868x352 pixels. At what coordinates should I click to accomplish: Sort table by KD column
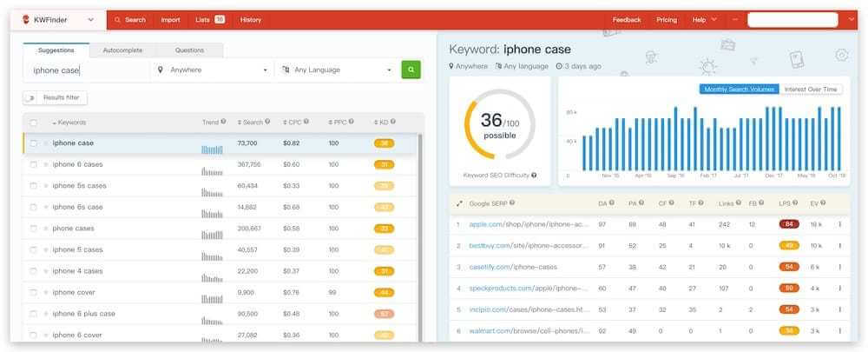381,122
